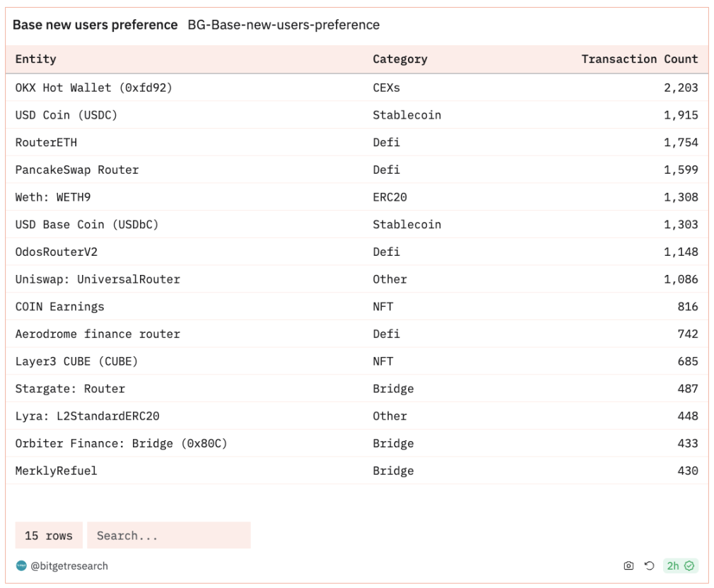Select the OdosRouterV2 cell
Screen dimensions: 714x588
tap(56, 252)
